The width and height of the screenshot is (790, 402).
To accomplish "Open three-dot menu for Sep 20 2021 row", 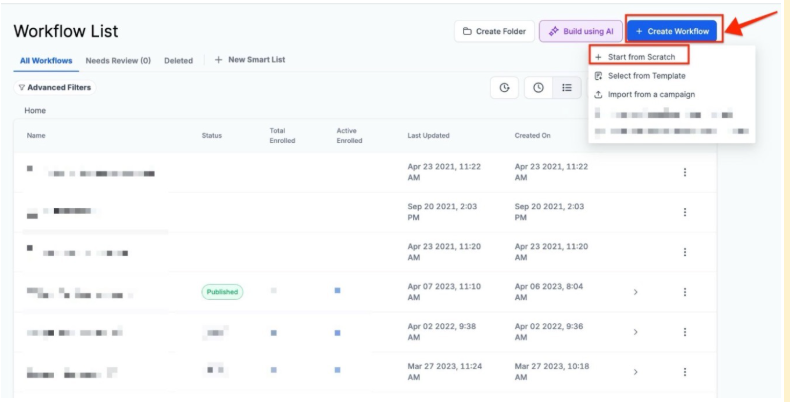I will tap(685, 212).
